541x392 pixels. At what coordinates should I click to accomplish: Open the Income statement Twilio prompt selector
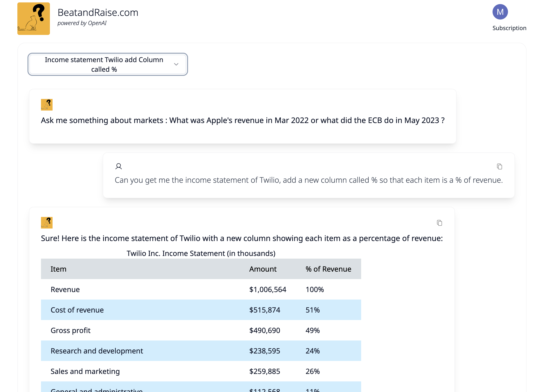point(104,64)
